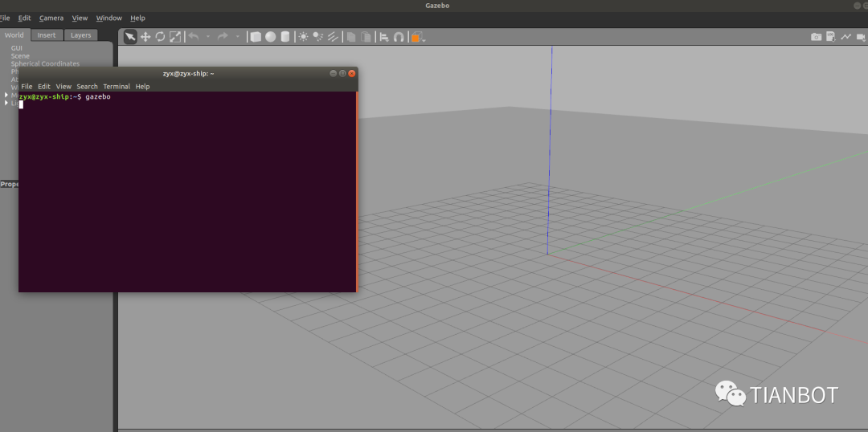Switch to the Layers tab
Screen dimensions: 868x432
pos(81,35)
